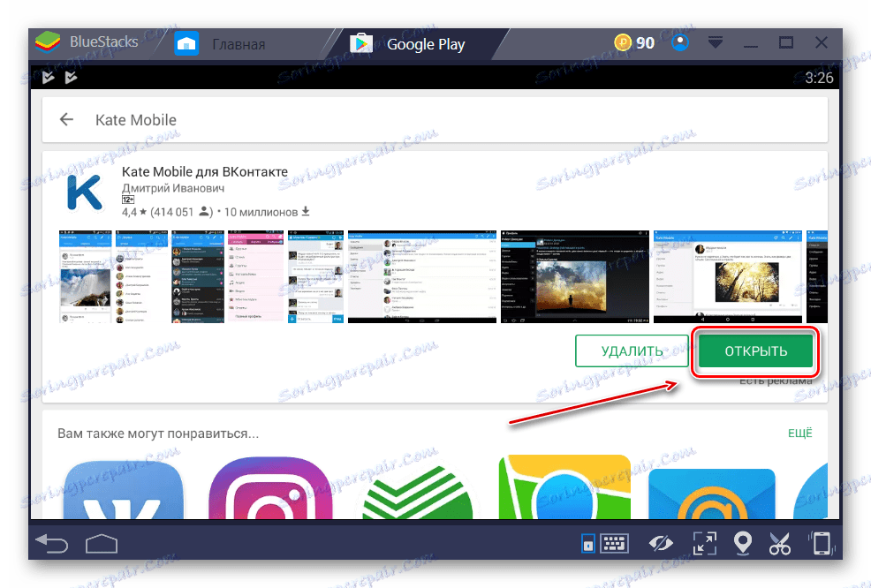Open the installed Kate Mobile app
Image resolution: width=871 pixels, height=588 pixels.
point(755,351)
